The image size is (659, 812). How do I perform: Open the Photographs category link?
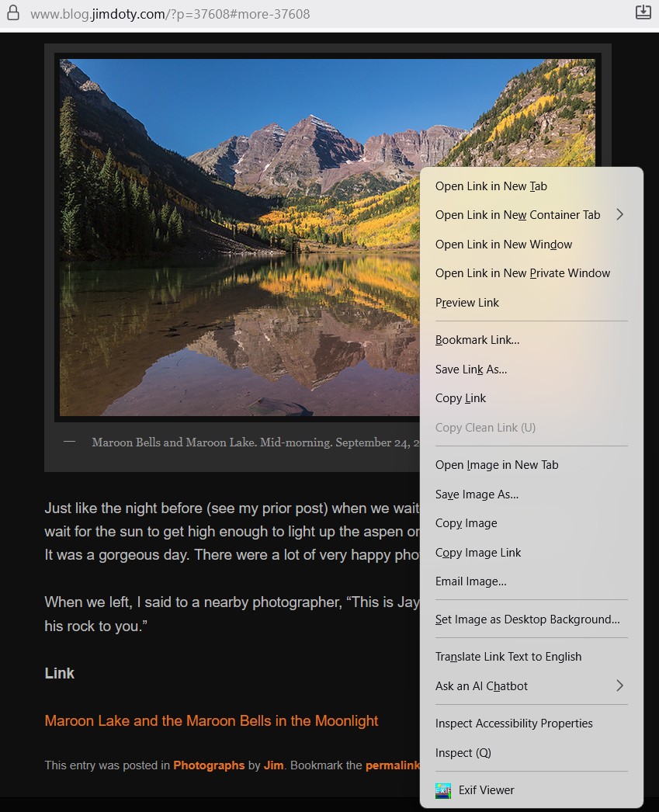209,765
